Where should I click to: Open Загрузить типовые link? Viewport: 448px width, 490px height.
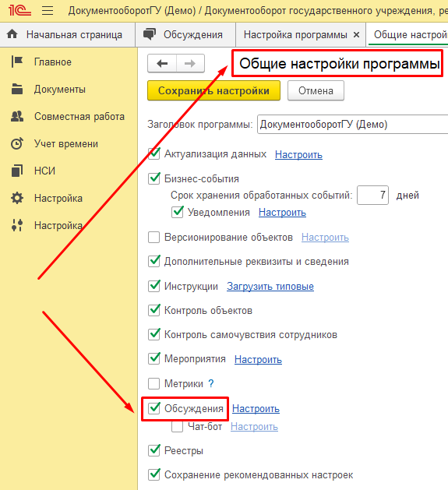270,286
